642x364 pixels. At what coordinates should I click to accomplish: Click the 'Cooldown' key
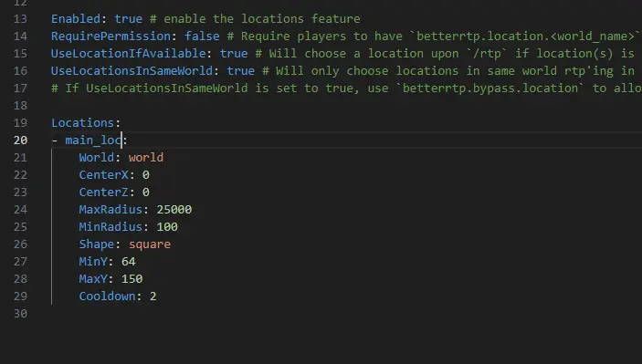107,296
